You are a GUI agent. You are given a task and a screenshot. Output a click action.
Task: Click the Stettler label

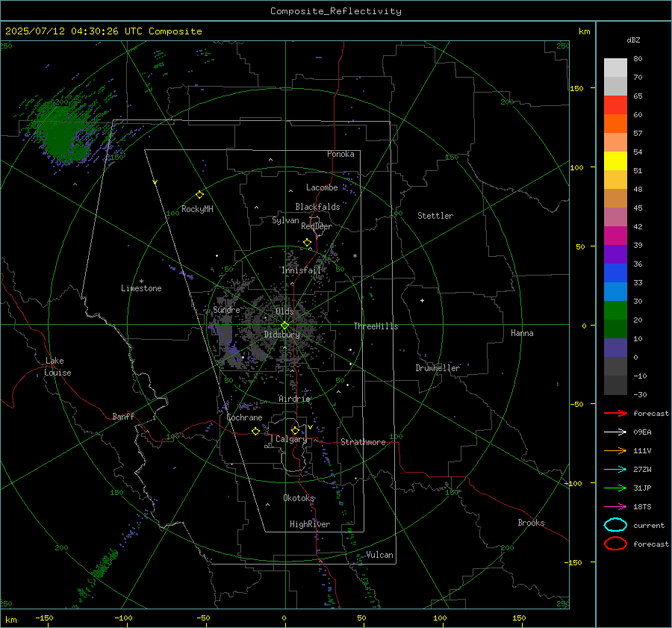click(x=435, y=216)
